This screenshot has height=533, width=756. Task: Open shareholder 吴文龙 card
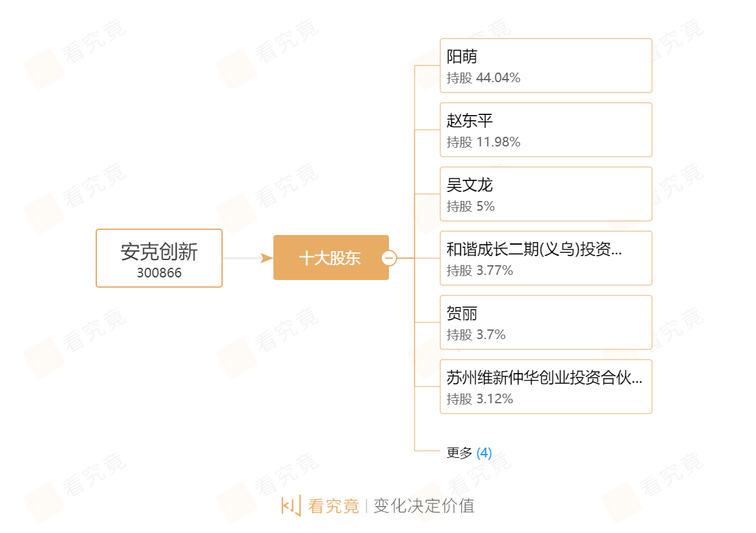coord(546,194)
